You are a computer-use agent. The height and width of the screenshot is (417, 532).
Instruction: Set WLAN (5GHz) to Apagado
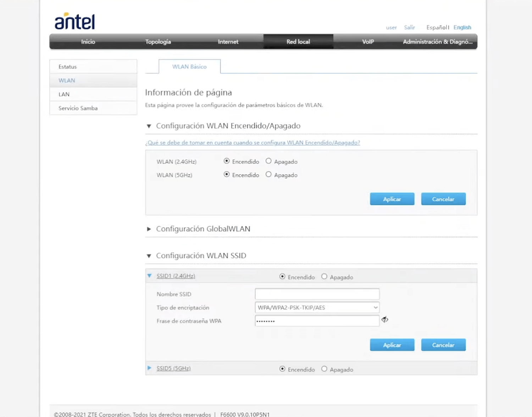(x=268, y=175)
